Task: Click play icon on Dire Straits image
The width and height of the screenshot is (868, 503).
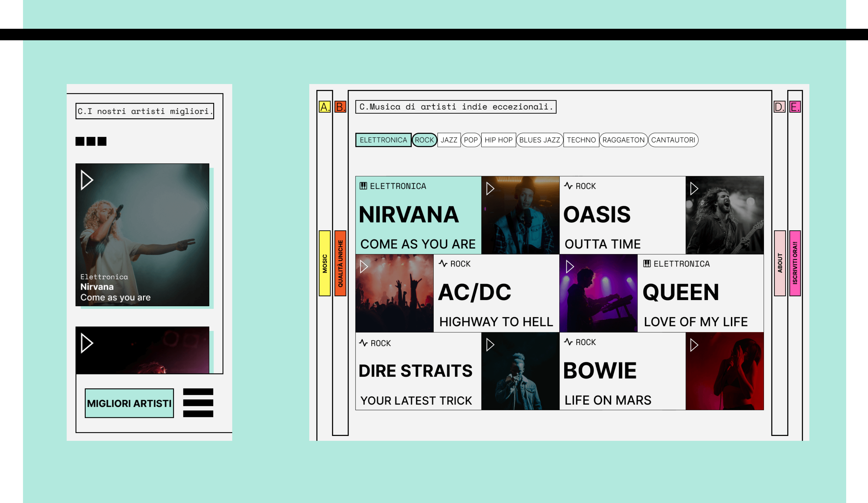Action: (x=490, y=345)
